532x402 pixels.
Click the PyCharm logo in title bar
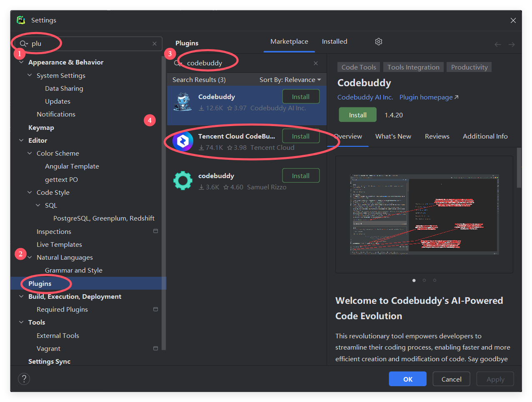(x=21, y=20)
